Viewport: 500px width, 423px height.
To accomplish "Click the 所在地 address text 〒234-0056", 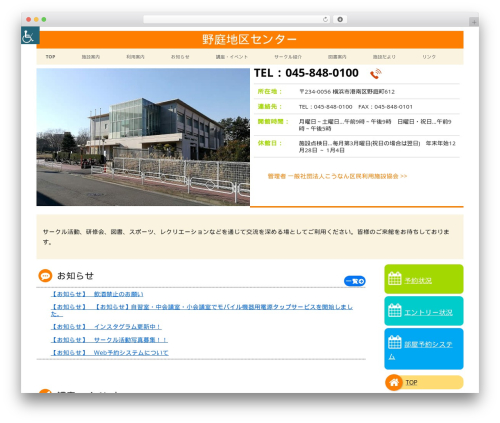I will point(347,92).
